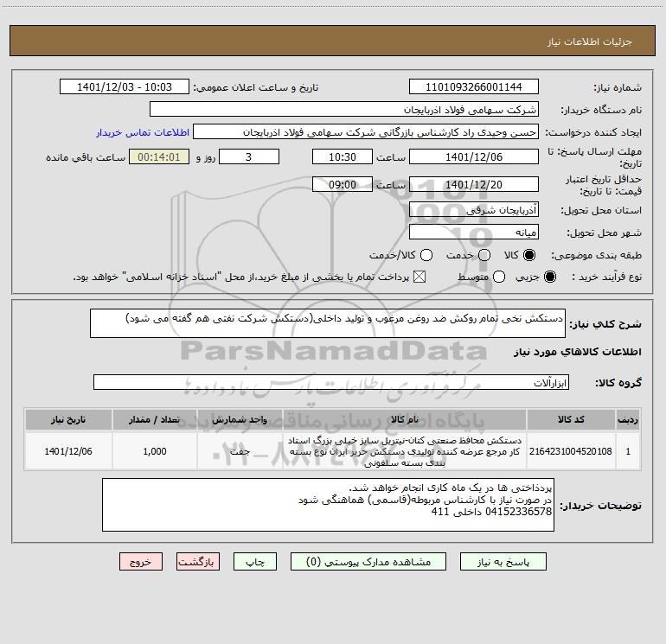Click row number 1 cell in table
Viewport: 666px width, 644px height.
tap(628, 451)
